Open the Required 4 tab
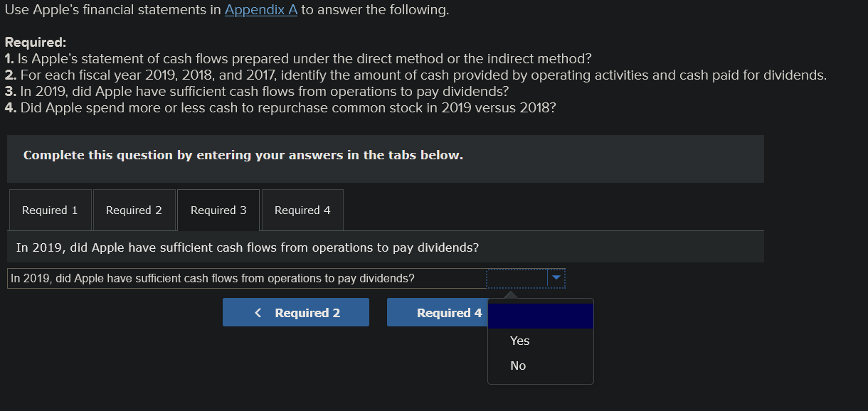The image size is (868, 411). 302,210
